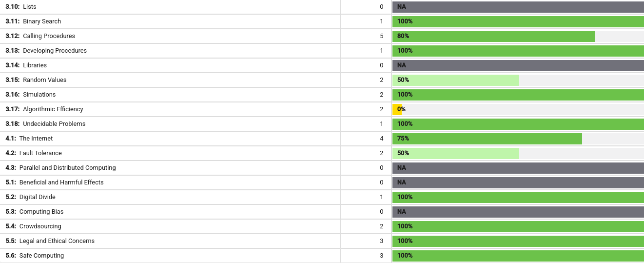Screen dimensions: 644x263
Task: Open the 5.2 Digital Divide topic
Action: coord(30,197)
